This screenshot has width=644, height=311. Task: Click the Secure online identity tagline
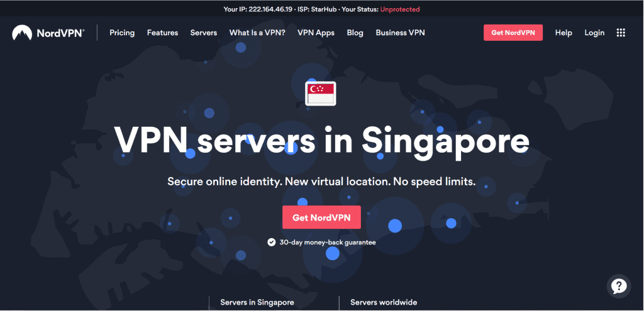point(321,181)
